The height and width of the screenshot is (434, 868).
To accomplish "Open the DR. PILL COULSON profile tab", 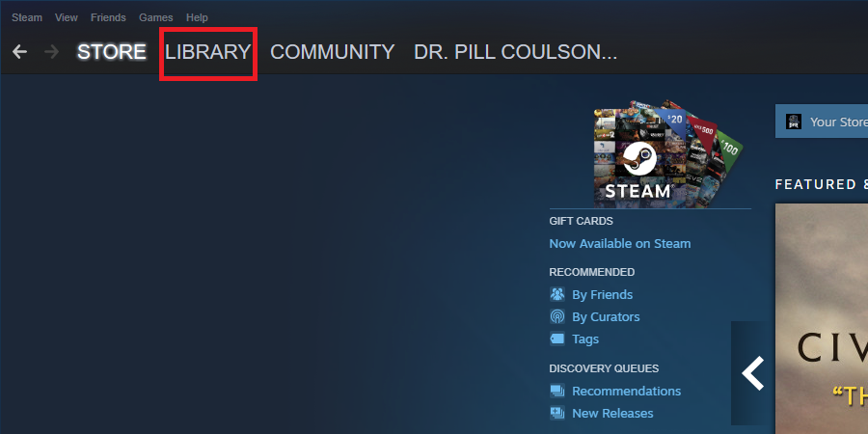I will (x=515, y=52).
